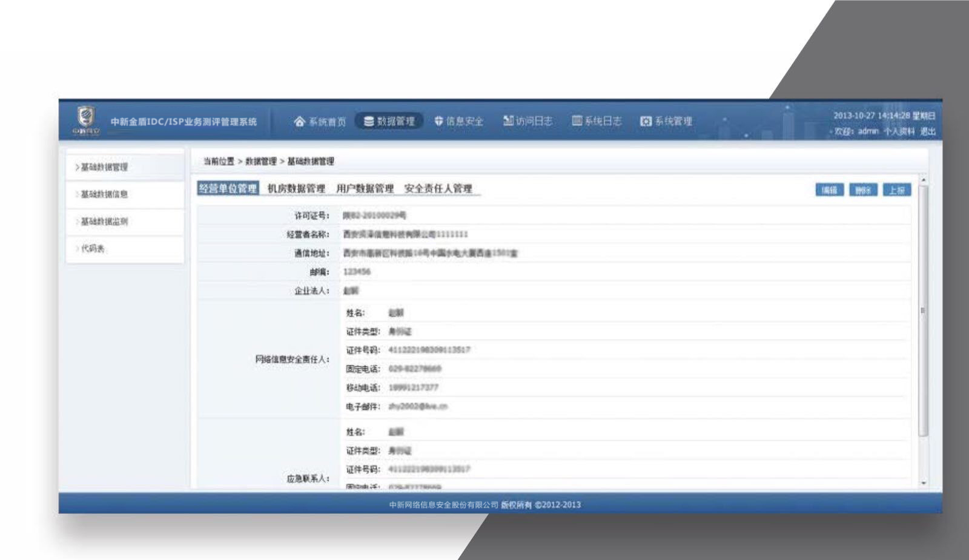Click the home icon beside 系统首页
This screenshot has width=969, height=560.
(x=299, y=122)
